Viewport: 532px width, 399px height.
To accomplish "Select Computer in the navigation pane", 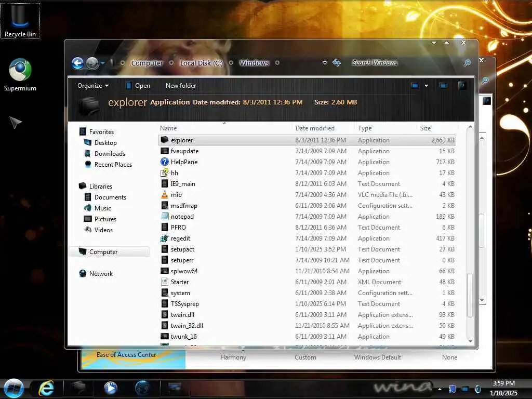I will pos(103,252).
